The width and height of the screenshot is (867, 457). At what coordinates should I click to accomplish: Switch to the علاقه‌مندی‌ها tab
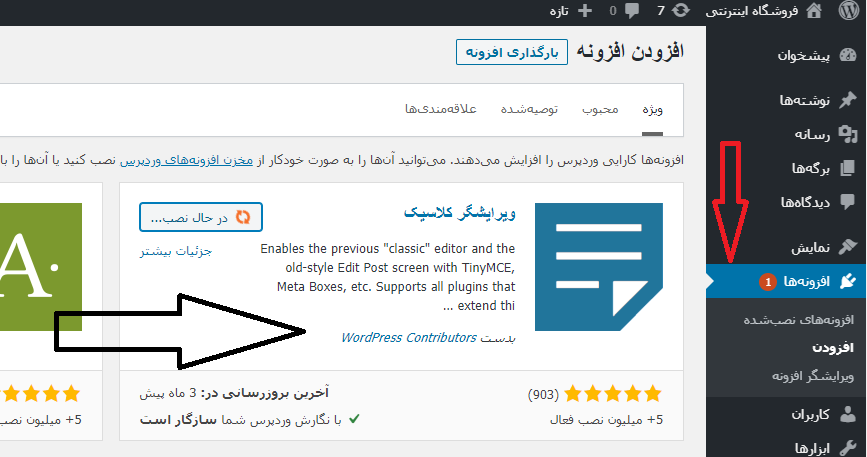point(441,109)
